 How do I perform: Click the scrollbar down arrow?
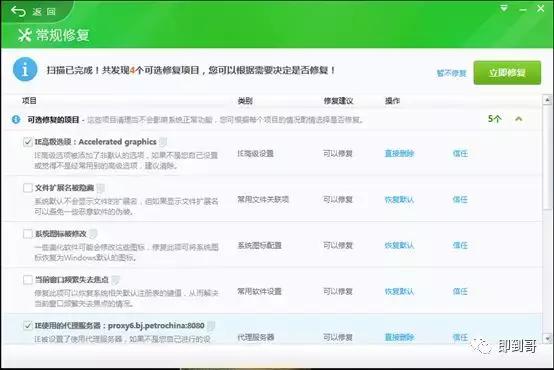click(547, 339)
